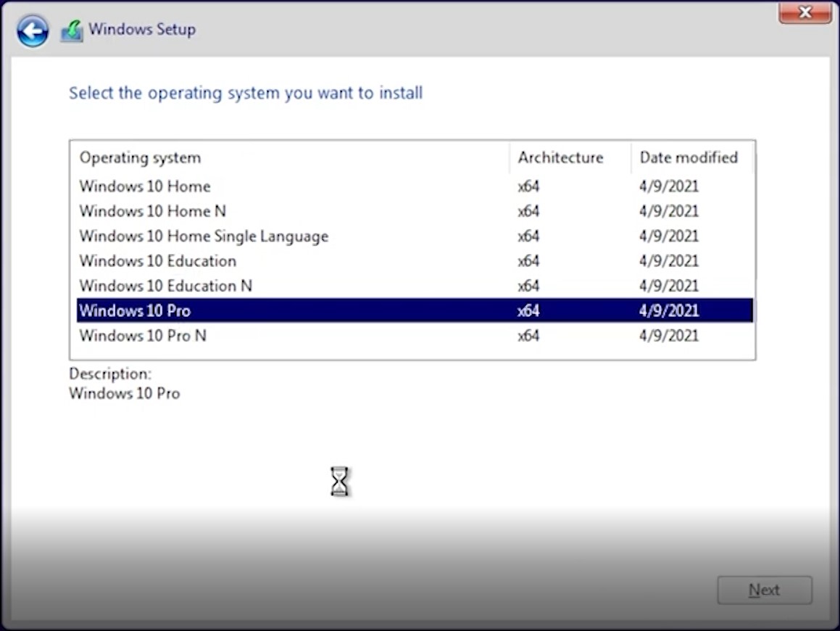Click x64 in Windows 10 Education row
The image size is (840, 631).
point(528,261)
